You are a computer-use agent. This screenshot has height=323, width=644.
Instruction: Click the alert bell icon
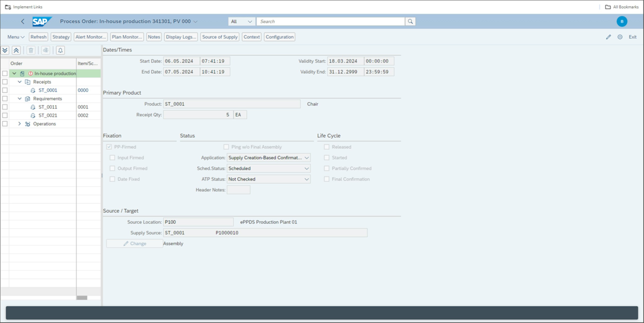click(60, 50)
